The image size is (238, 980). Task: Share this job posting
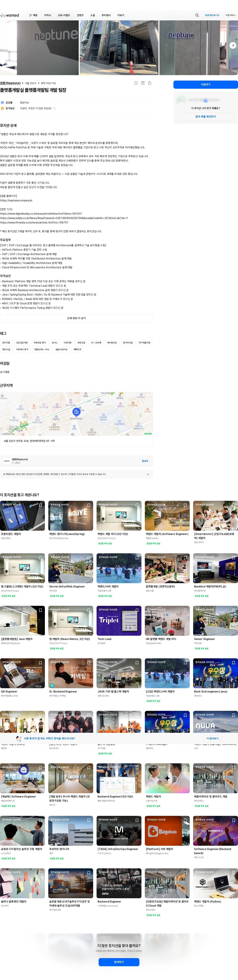coord(150,83)
